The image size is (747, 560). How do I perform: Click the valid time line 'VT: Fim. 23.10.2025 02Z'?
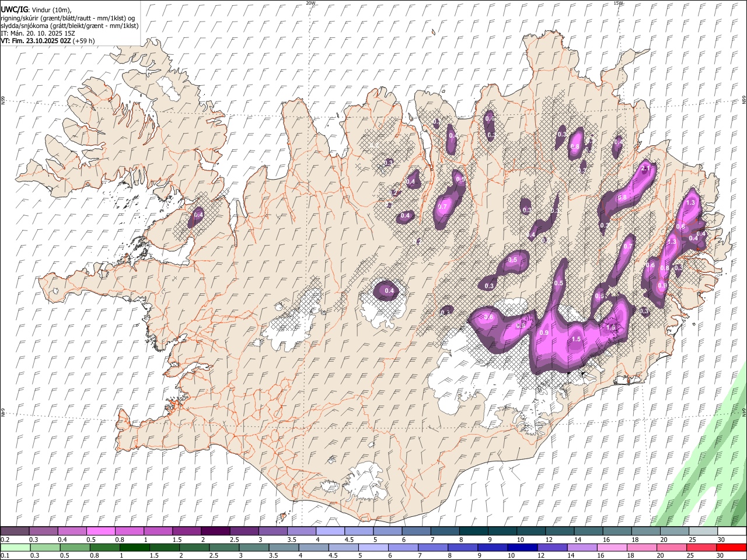tap(36, 41)
